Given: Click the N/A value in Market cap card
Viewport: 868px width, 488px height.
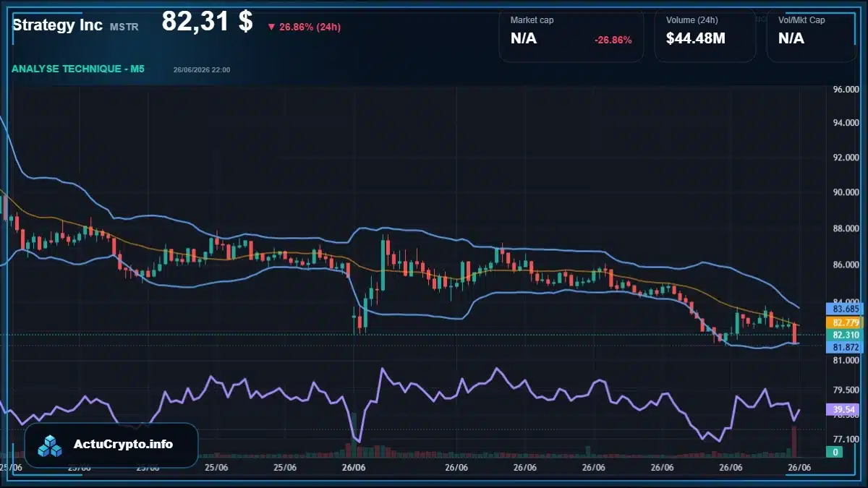Looking at the screenshot, I should tap(524, 39).
